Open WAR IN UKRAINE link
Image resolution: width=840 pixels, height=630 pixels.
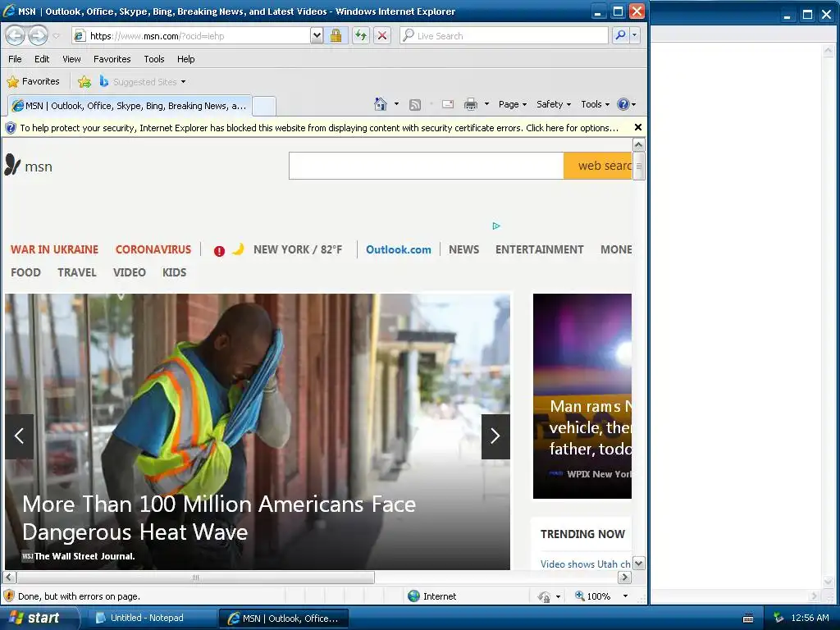[x=55, y=249]
